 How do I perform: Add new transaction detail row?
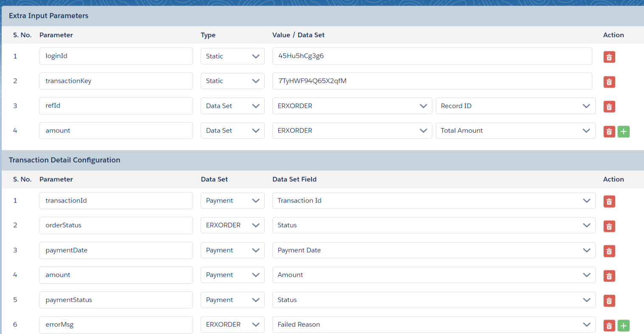tap(623, 326)
